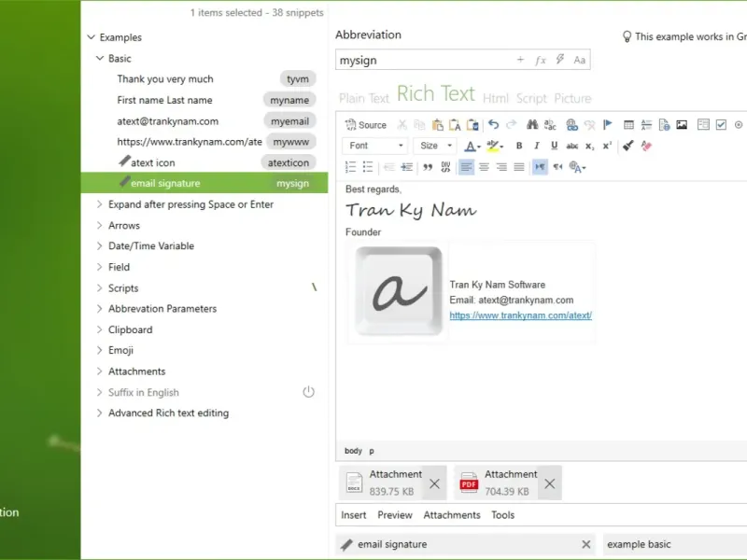The image size is (747, 560).
Task: Open the Insert menu
Action: (354, 515)
